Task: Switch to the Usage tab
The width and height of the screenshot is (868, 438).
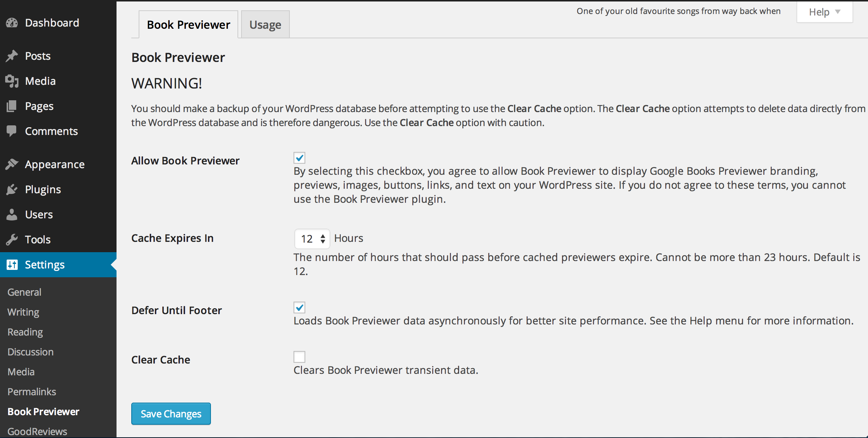Action: (265, 25)
